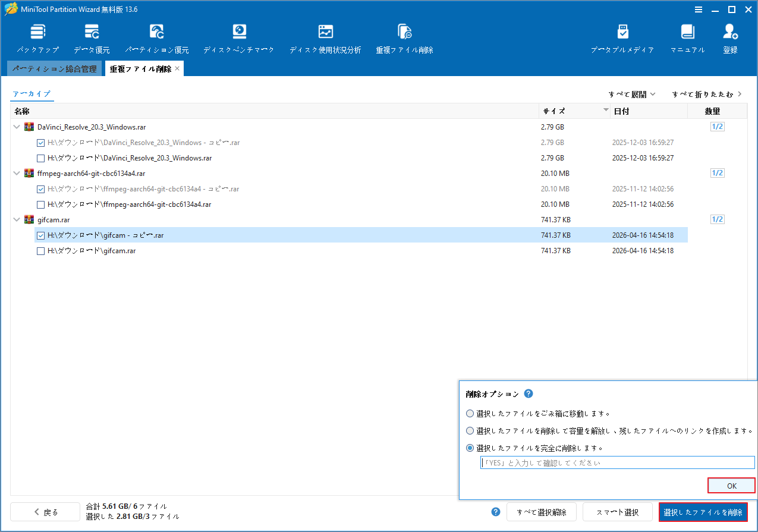Screen dimensions: 758x532
Task: Select delete and create link option
Action: pyautogui.click(x=470, y=430)
